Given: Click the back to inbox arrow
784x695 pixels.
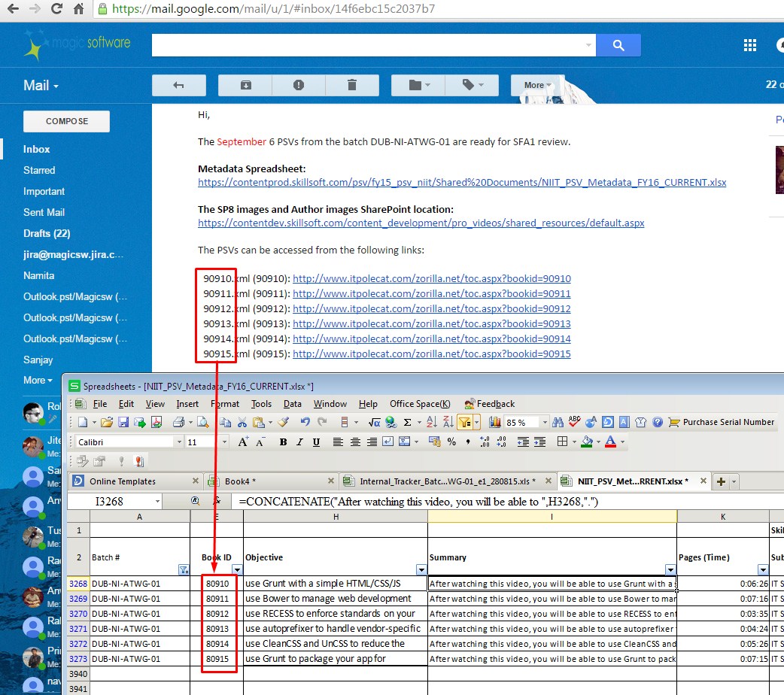Looking at the screenshot, I should tap(178, 86).
